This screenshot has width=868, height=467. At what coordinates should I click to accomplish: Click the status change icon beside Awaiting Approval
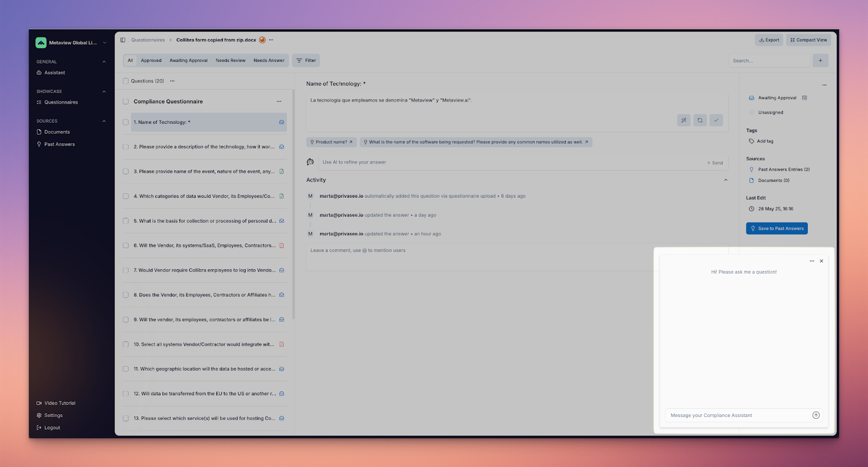tap(805, 98)
